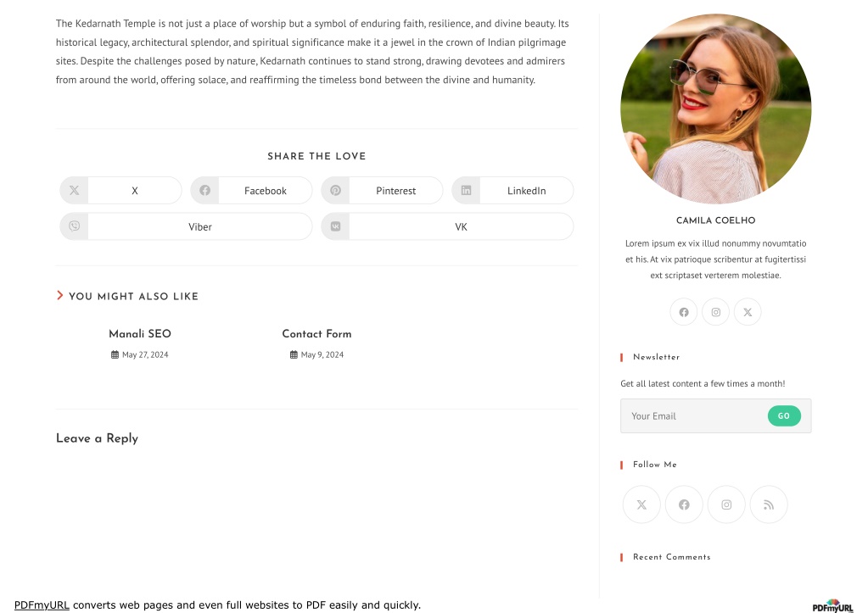Click red chevron before You Might Also Like
This screenshot has width=868, height=613.
[x=59, y=296]
